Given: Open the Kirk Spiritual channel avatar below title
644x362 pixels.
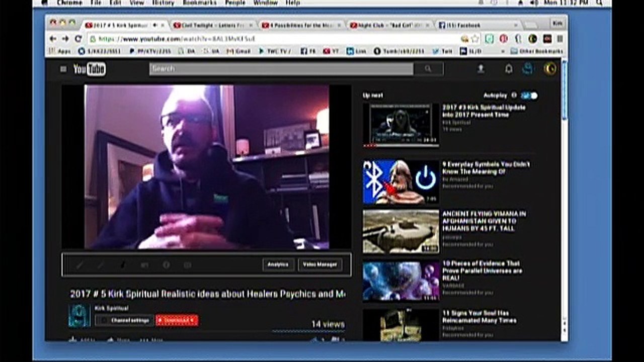Looking at the screenshot, I should click(x=79, y=316).
